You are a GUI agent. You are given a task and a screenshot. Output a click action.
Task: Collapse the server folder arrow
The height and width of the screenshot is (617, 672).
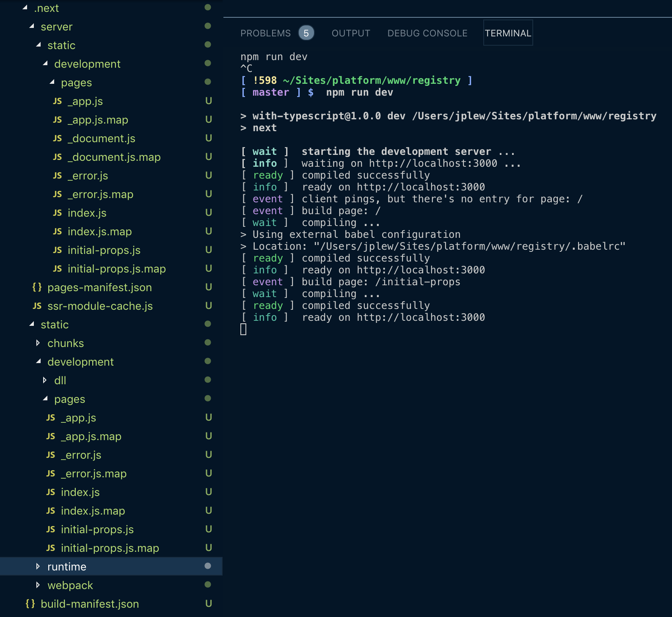(x=32, y=26)
